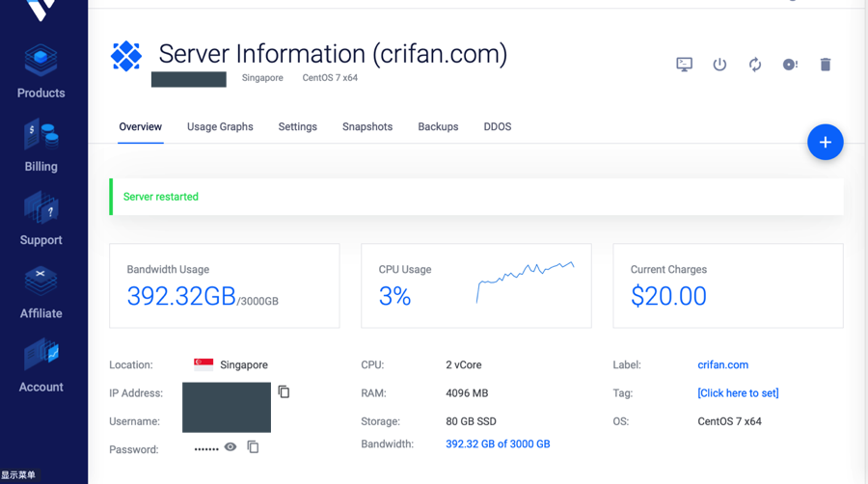The image size is (868, 484).
Task: Open Billing in the sidebar
Action: 41,146
